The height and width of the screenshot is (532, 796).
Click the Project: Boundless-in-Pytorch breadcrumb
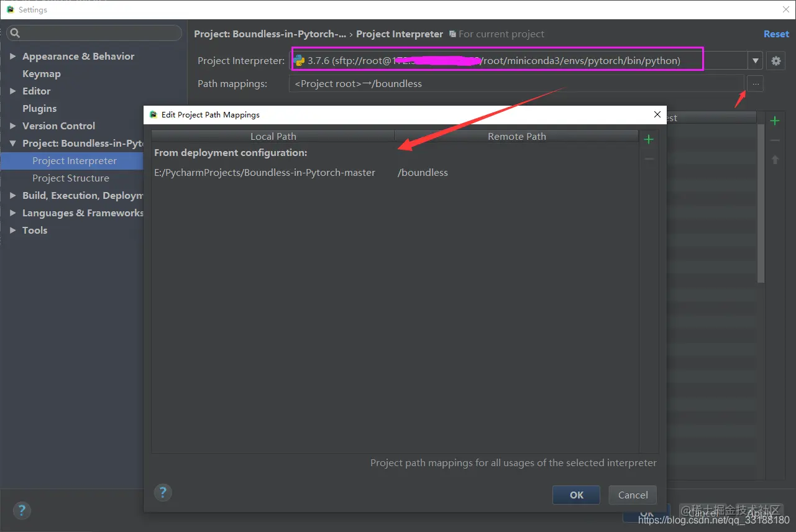coord(270,34)
